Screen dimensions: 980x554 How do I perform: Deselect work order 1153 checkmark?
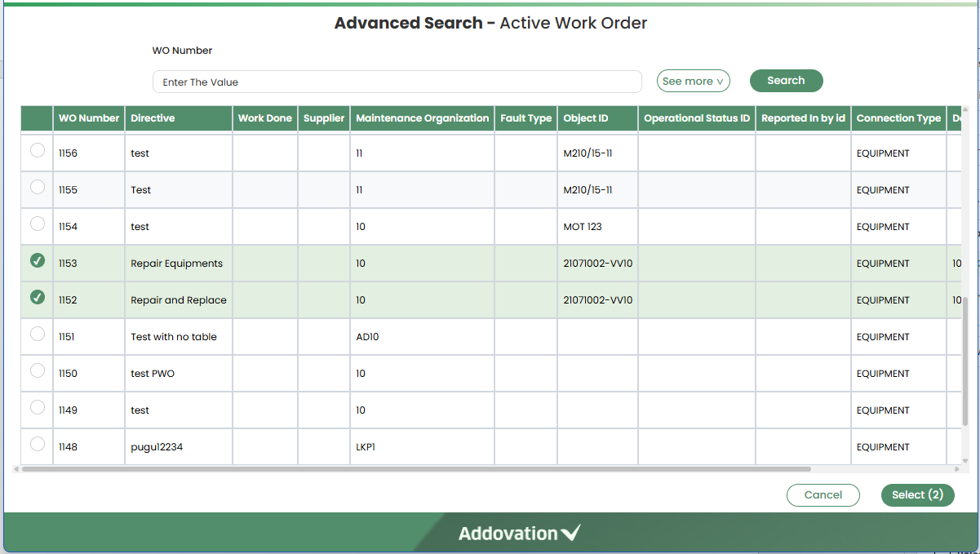pos(38,261)
